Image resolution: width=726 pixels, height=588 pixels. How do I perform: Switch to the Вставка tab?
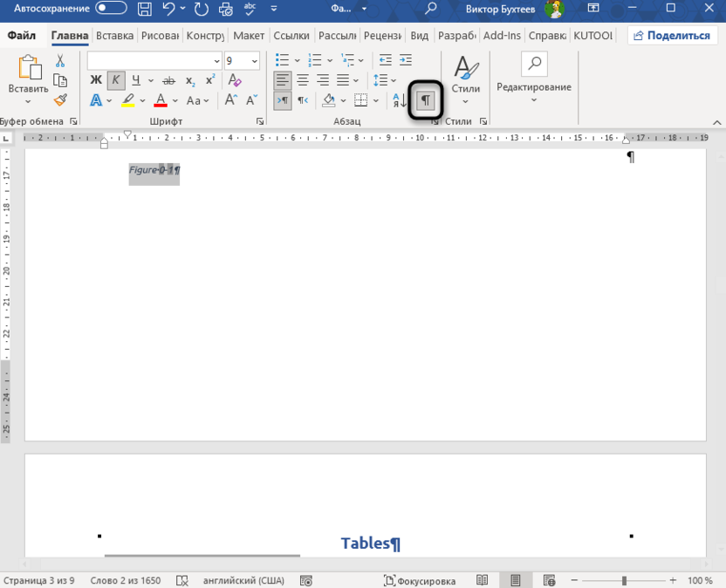[x=114, y=36]
